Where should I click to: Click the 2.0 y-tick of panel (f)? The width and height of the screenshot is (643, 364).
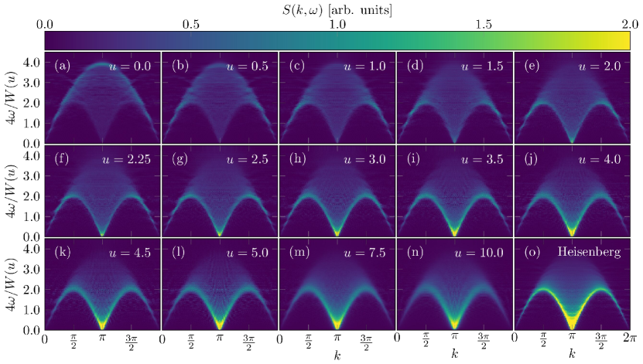point(31,196)
